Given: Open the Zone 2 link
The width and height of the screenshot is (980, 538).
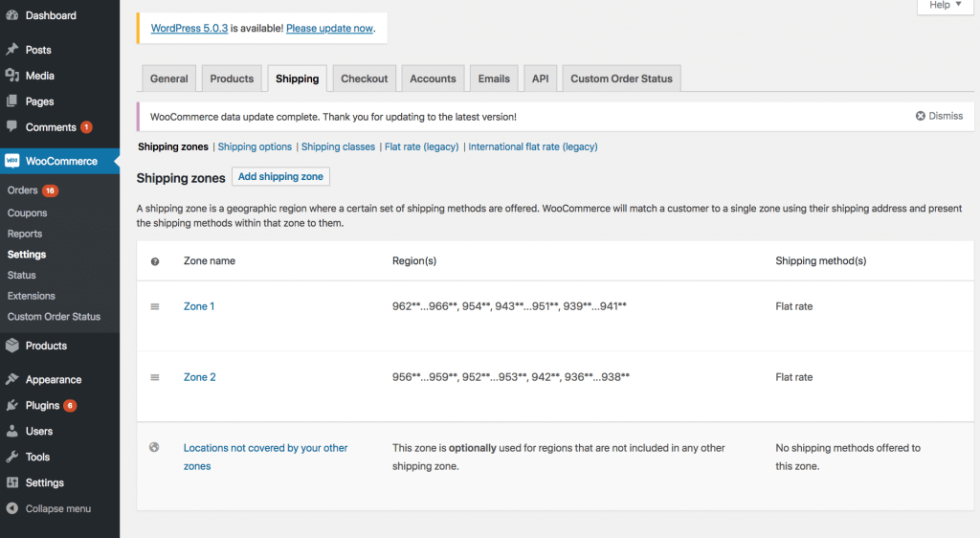Looking at the screenshot, I should (199, 377).
